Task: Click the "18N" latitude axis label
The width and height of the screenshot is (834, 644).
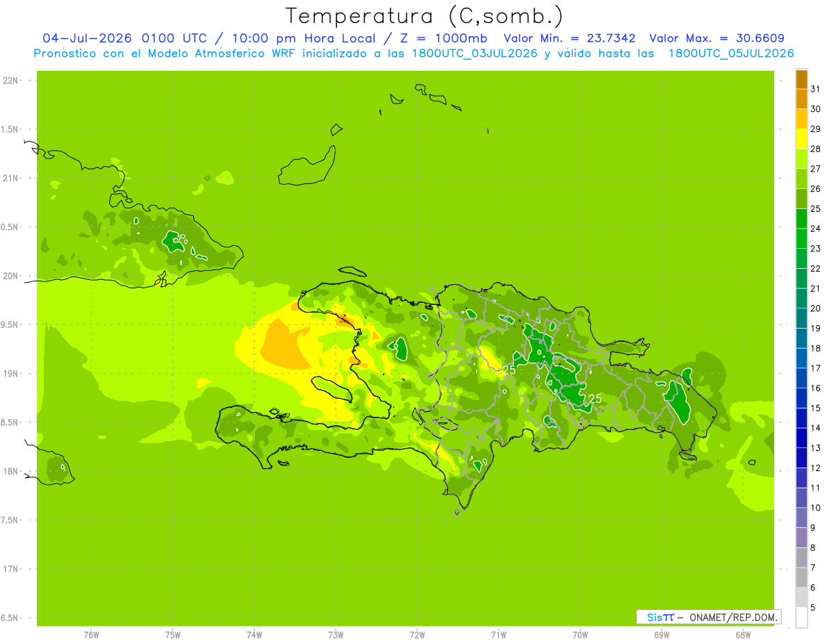Action: point(11,471)
